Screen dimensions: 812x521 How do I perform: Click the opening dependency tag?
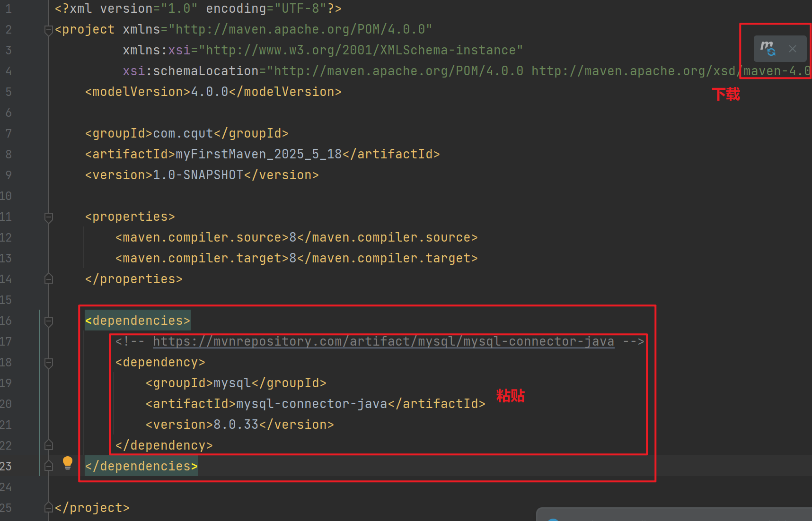pos(160,362)
